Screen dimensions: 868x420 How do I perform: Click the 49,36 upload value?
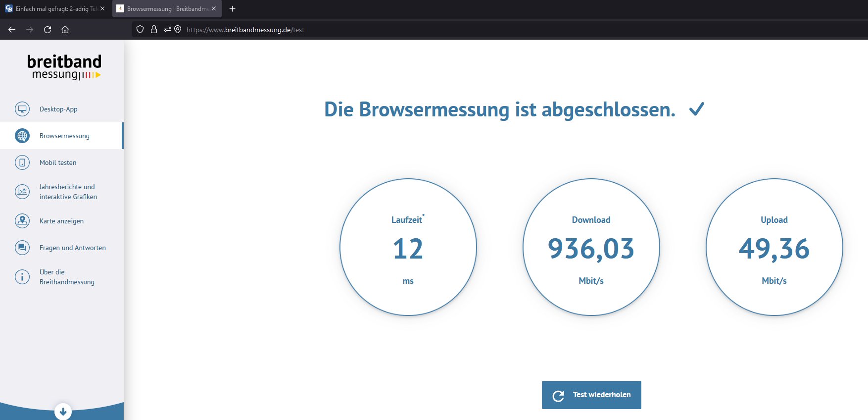tap(774, 249)
